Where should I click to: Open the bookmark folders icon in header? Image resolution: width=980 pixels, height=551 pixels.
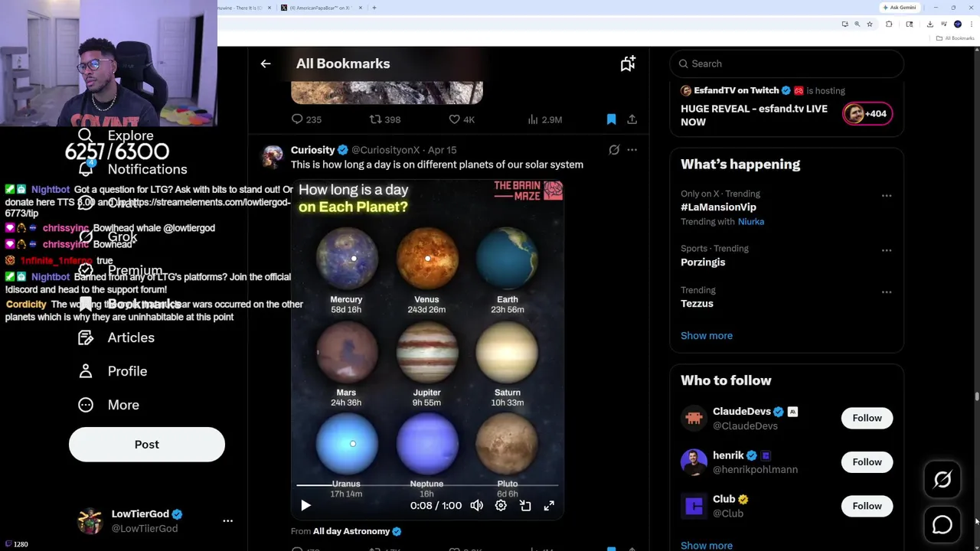point(628,64)
